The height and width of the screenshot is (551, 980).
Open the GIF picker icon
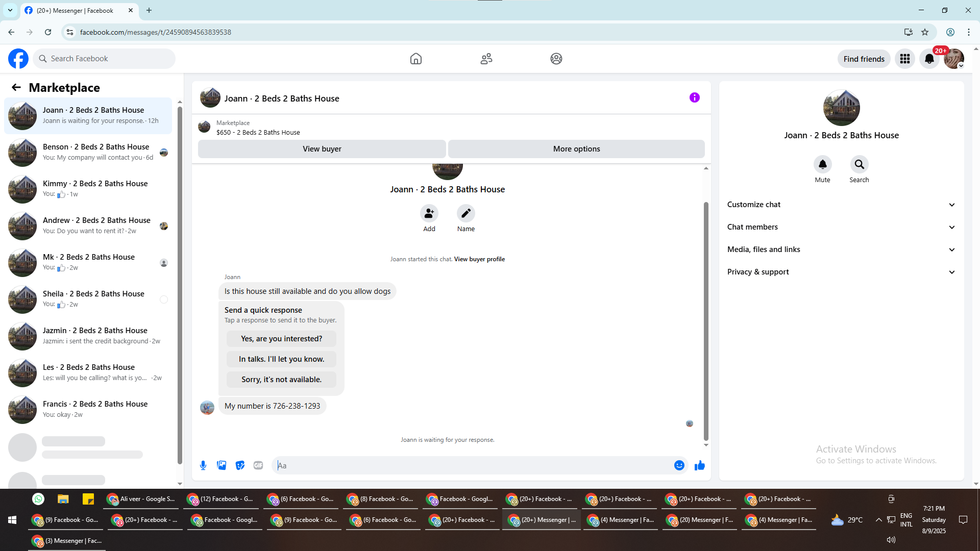click(258, 465)
